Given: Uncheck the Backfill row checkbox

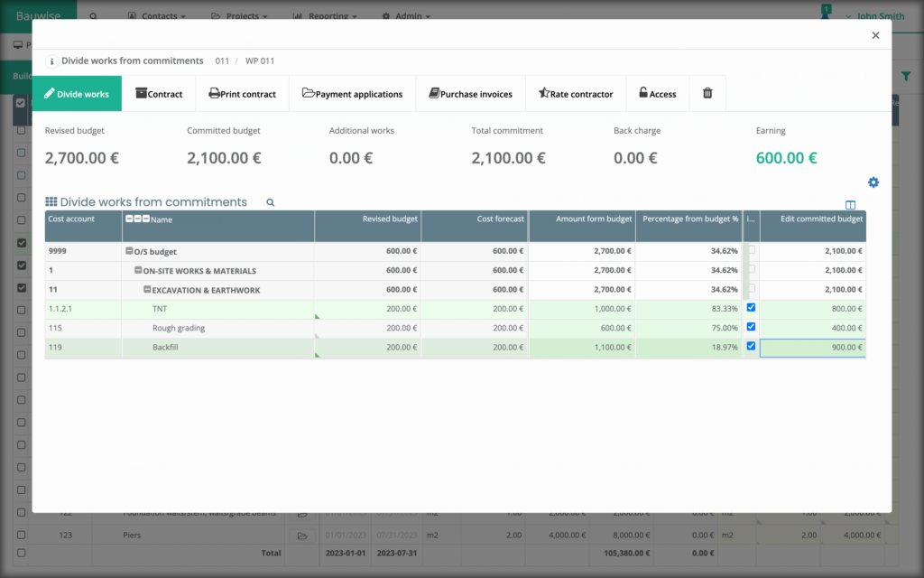Looking at the screenshot, I should 751,346.
